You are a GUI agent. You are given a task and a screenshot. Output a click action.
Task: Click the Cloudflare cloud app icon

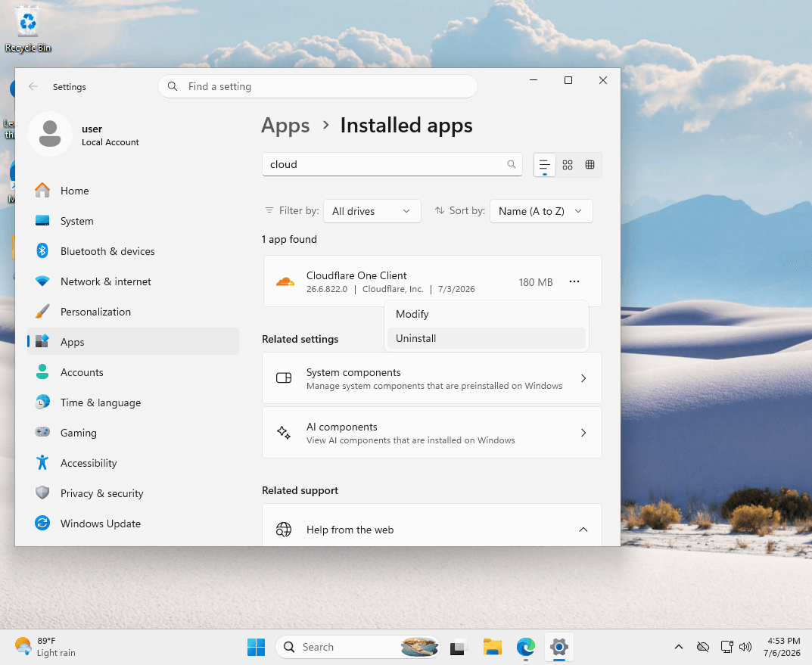[285, 281]
